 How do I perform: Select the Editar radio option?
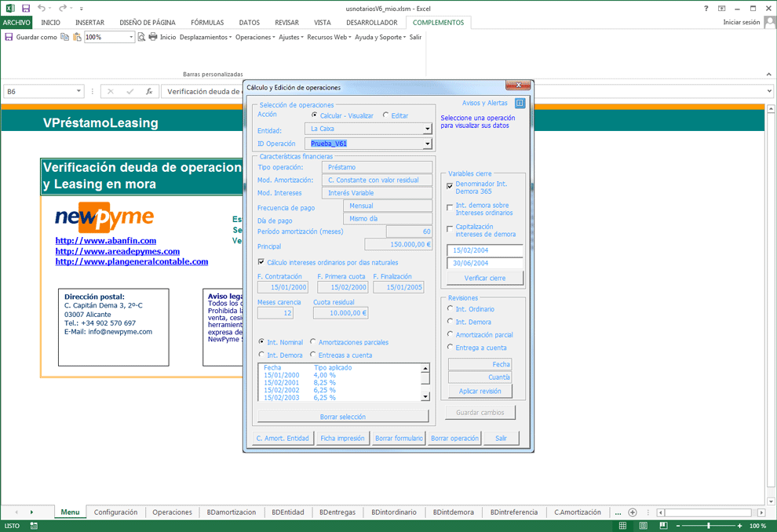385,115
